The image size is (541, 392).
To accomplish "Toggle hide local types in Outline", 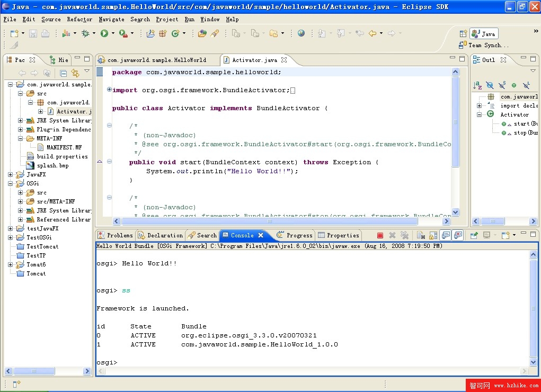I will pos(526,85).
